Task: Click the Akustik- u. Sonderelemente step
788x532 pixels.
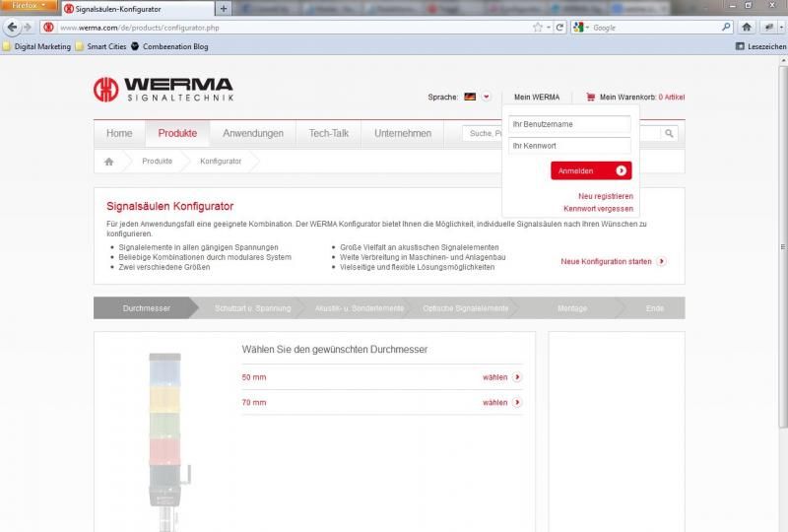Action: [x=360, y=308]
